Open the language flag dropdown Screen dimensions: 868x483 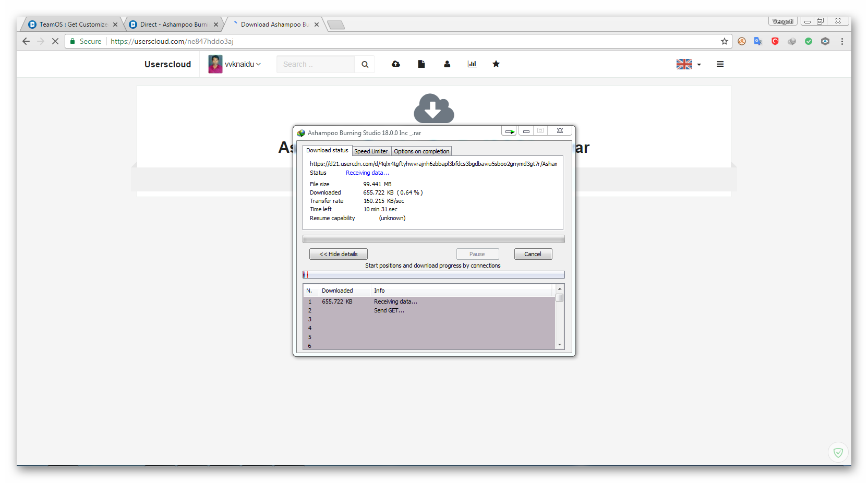pyautogui.click(x=689, y=64)
